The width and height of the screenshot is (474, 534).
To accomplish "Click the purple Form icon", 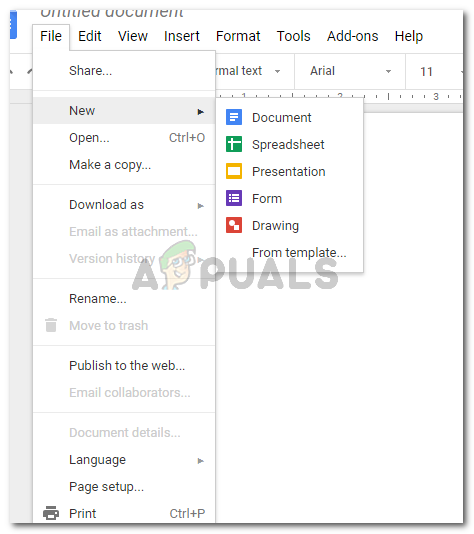I will coord(234,198).
